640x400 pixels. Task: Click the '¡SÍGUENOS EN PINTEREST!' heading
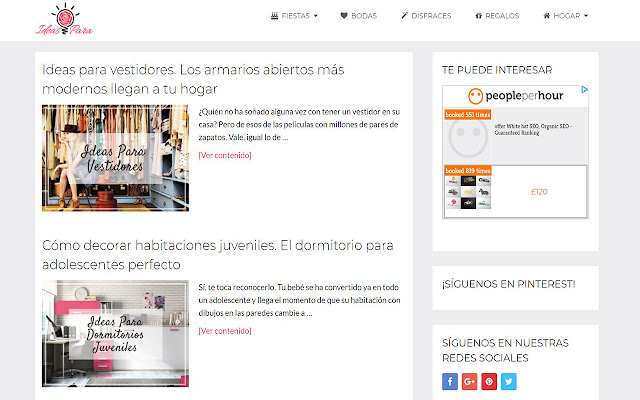click(x=509, y=284)
